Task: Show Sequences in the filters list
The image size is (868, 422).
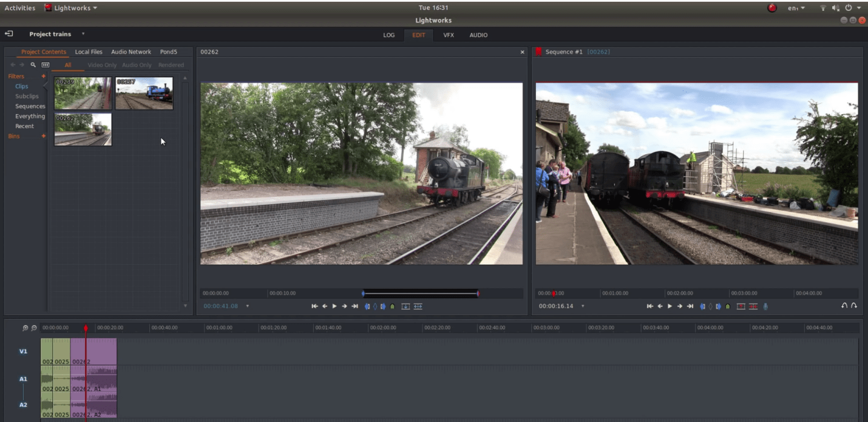Action: click(30, 106)
